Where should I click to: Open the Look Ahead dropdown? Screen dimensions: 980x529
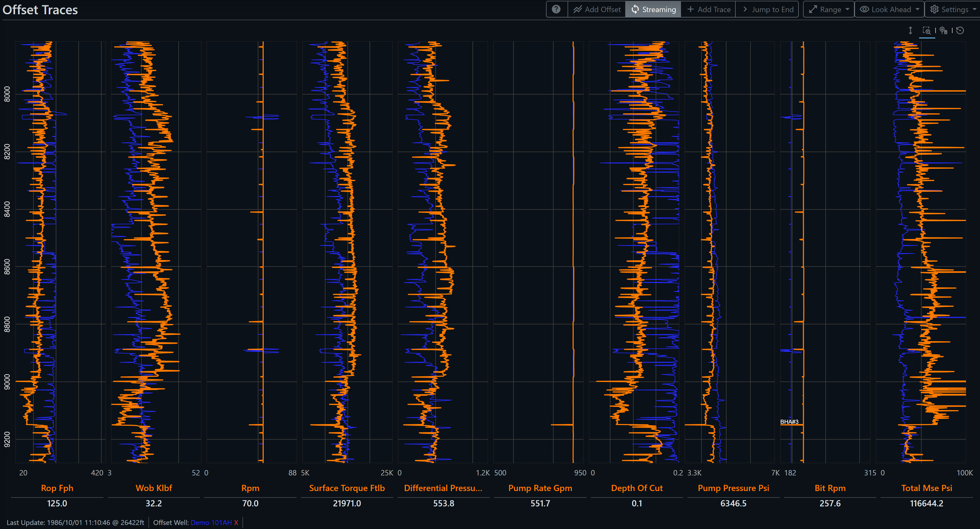[889, 9]
